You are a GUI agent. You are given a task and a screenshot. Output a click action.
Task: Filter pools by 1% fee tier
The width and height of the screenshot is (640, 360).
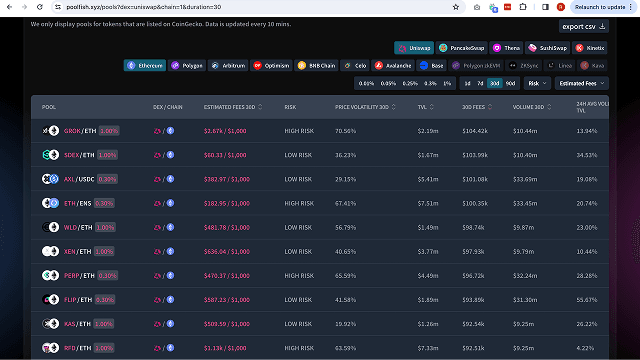[447, 83]
